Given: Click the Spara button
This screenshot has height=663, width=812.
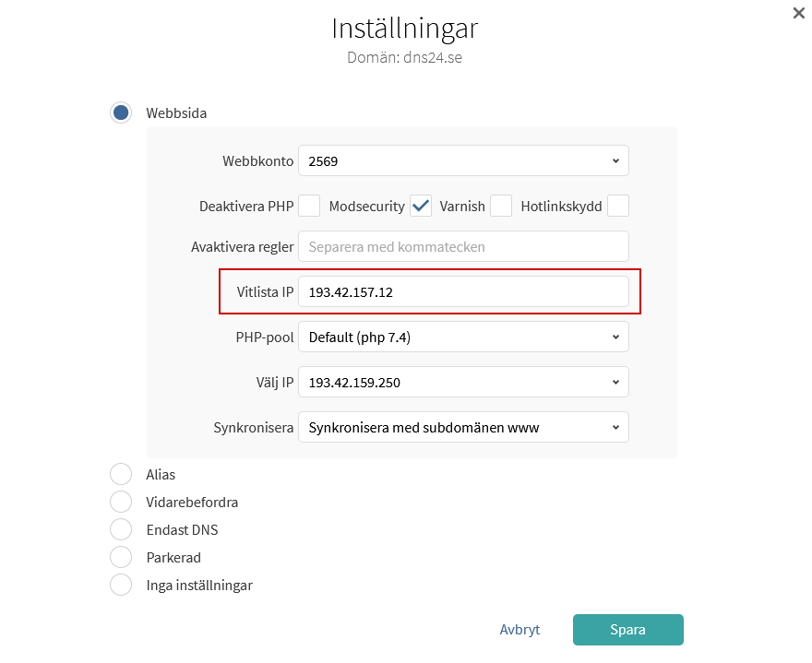Looking at the screenshot, I should point(627,630).
